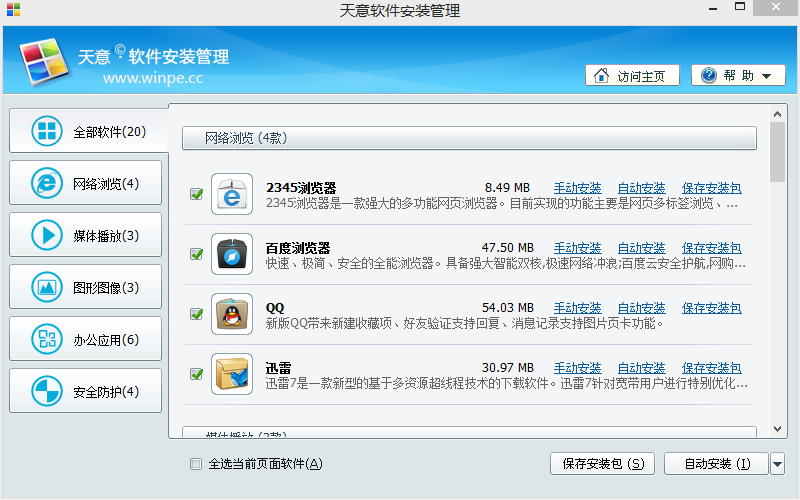800x500 pixels.
Task: Click the 47.50 MB size text
Action: (x=508, y=248)
